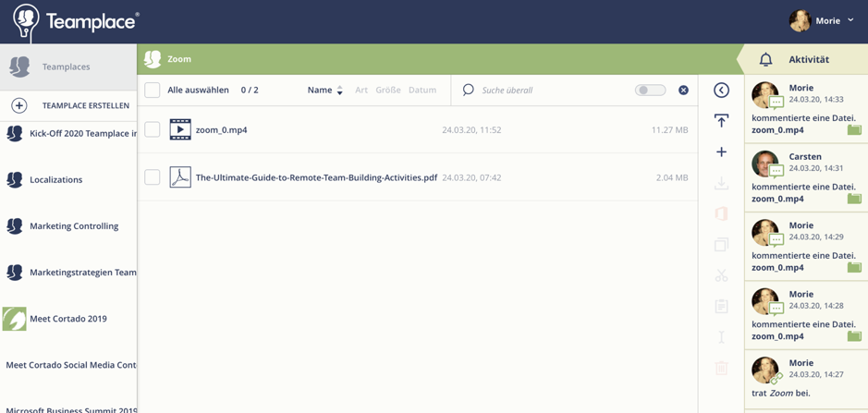
Task: Select checkbox for zoom_0.mp4
Action: [x=153, y=129]
